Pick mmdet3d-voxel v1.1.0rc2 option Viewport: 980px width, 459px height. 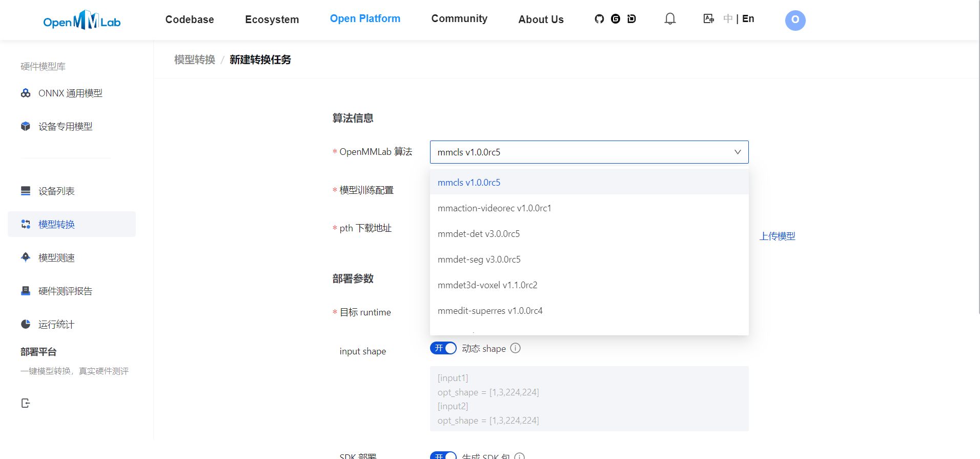click(589, 285)
